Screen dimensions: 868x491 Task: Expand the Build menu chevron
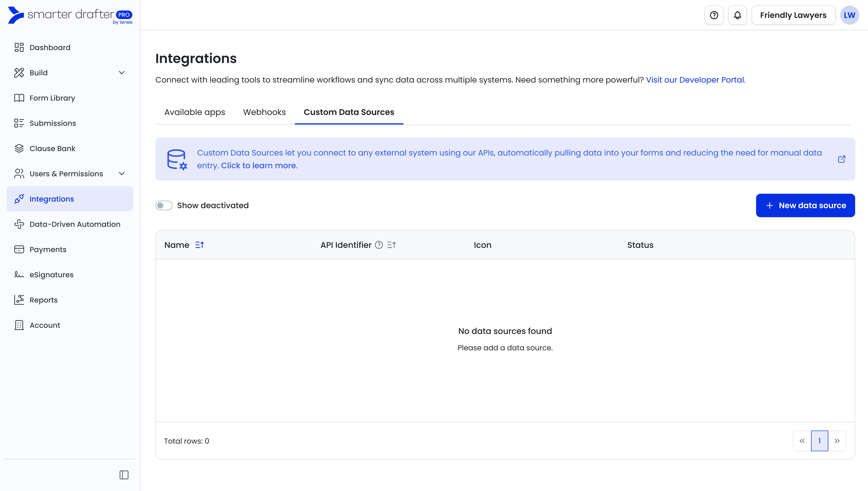[x=122, y=73]
